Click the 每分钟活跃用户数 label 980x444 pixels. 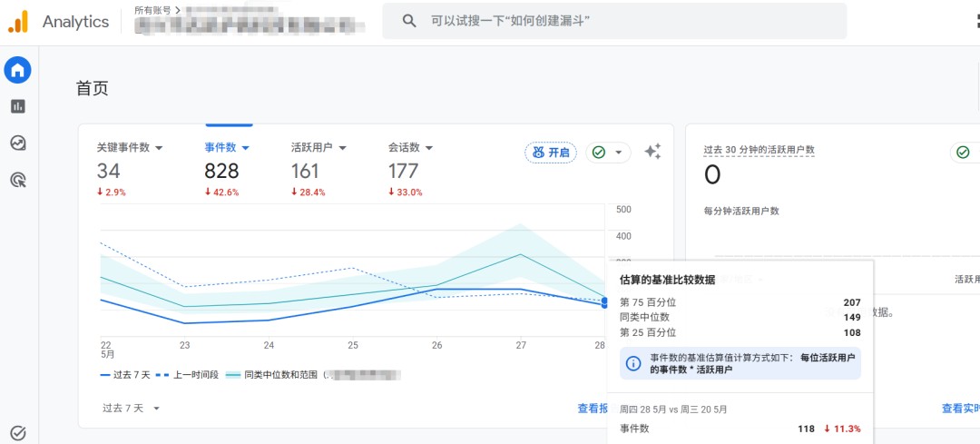point(742,212)
